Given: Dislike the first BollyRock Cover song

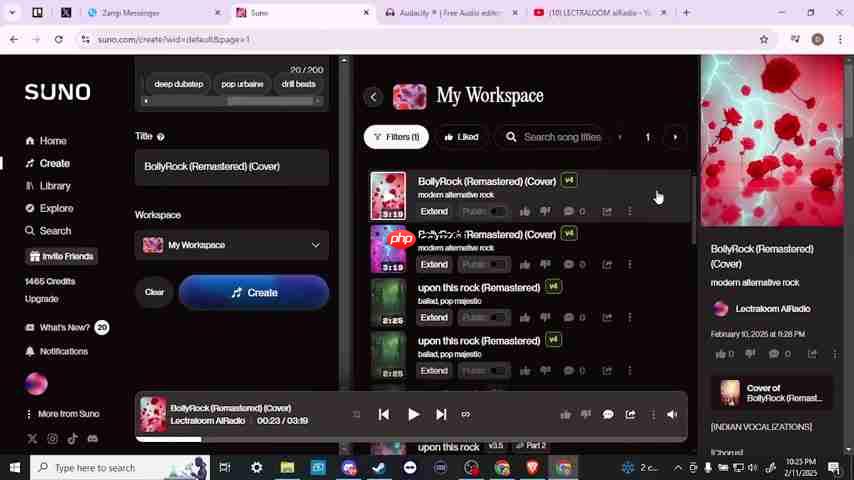Looking at the screenshot, I should pyautogui.click(x=545, y=211).
